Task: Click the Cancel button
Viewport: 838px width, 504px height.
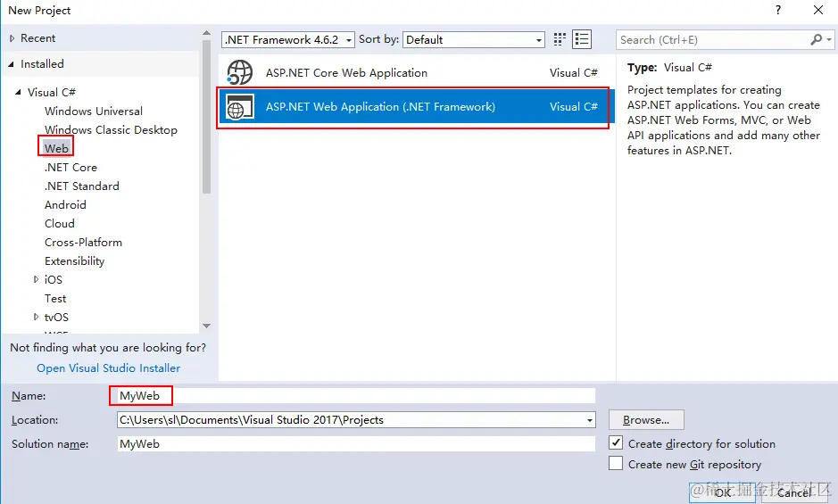Action: point(794,492)
